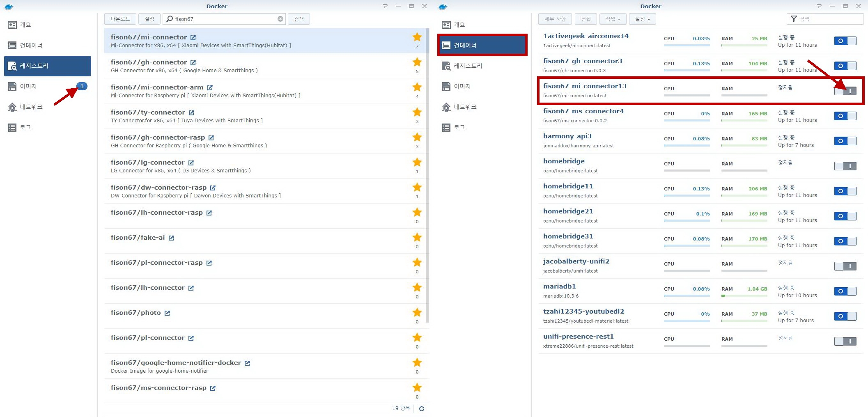
Task: Click star icon of fison67/mi-connector
Action: 417,37
